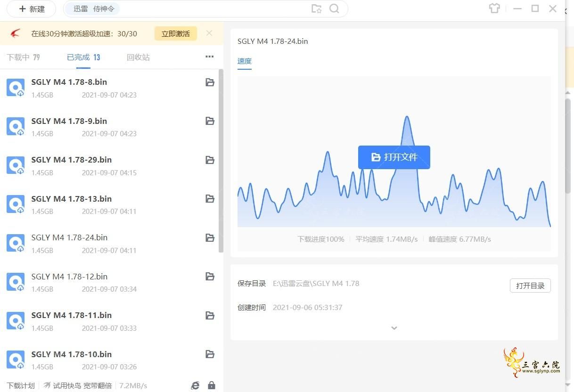574x392 pixels.
Task: Switch to the 回收站 tab
Action: click(x=138, y=57)
